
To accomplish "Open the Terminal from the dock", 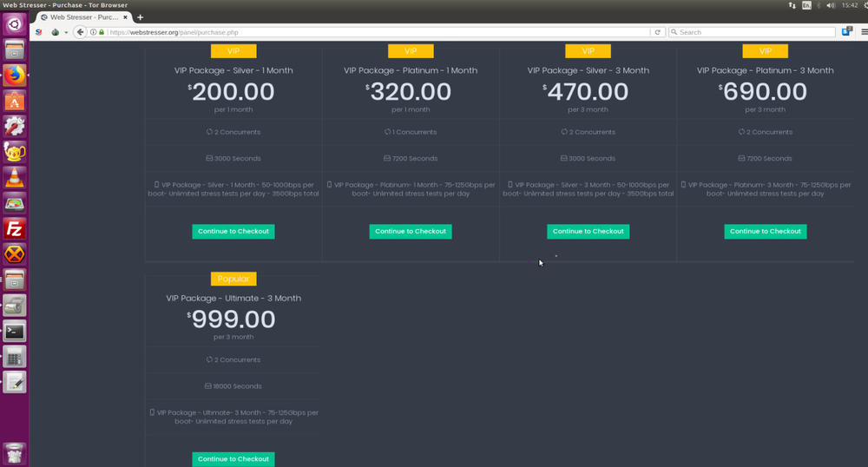I will click(15, 331).
